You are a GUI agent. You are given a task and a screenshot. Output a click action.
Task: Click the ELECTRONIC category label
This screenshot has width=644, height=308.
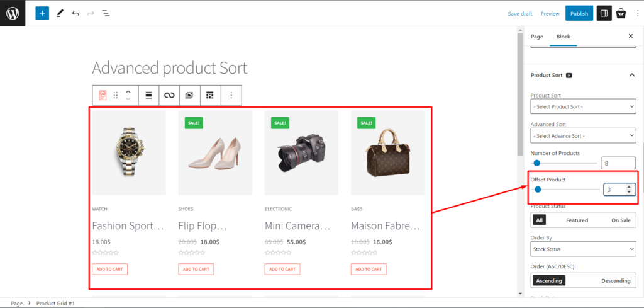pyautogui.click(x=278, y=209)
